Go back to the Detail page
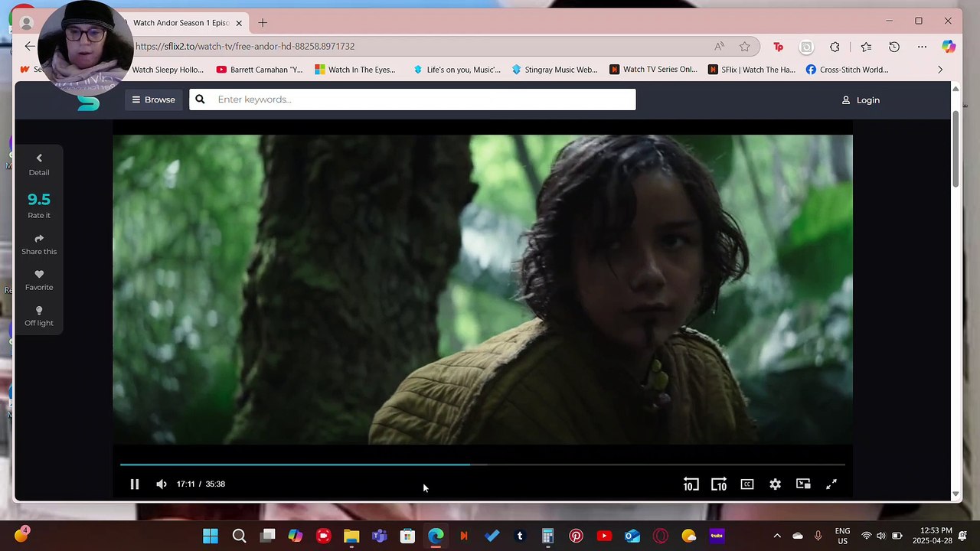 point(39,165)
